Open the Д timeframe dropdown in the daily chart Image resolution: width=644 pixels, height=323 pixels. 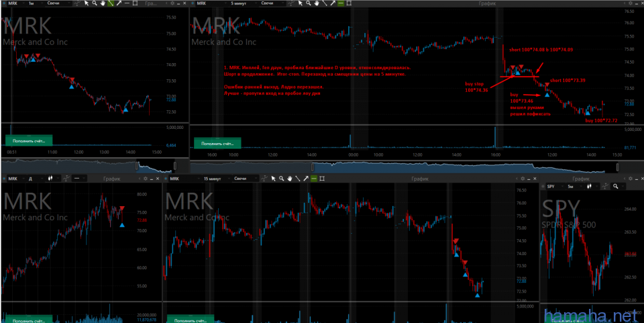point(36,179)
